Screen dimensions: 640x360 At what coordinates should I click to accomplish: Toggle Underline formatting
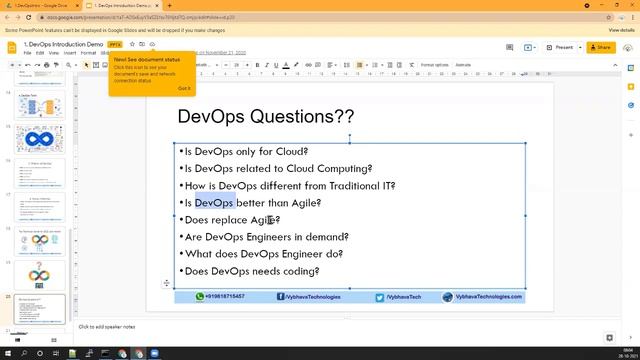click(x=276, y=65)
